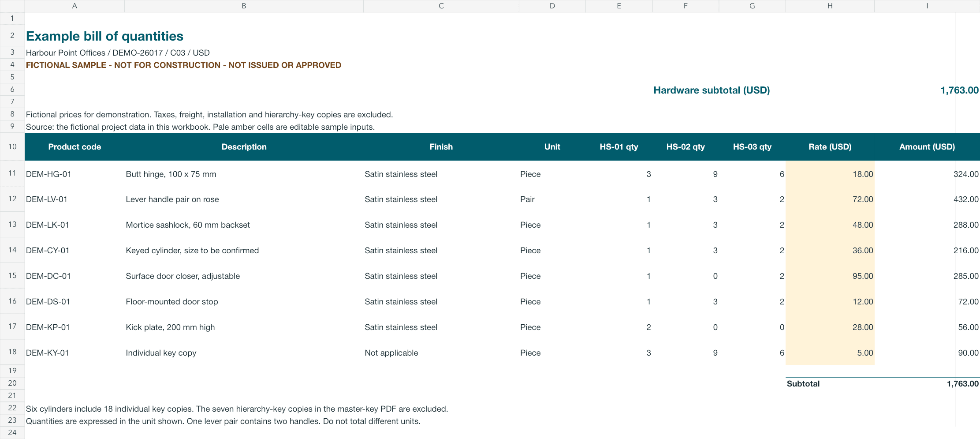Select the 'Finish' header cell
This screenshot has height=439, width=980.
[441, 147]
